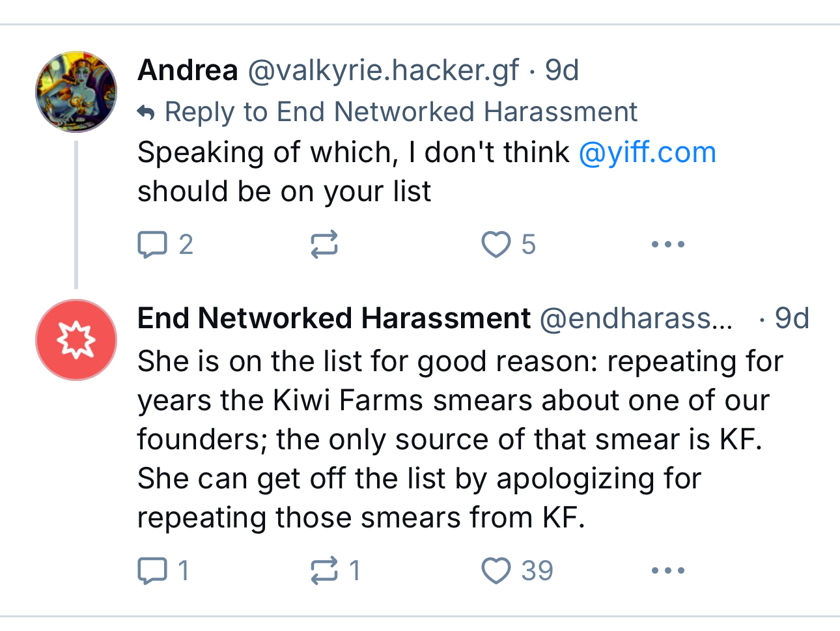This screenshot has width=840, height=631.
Task: Open the @valkyrie.hacker.gf handle
Action: click(x=383, y=70)
